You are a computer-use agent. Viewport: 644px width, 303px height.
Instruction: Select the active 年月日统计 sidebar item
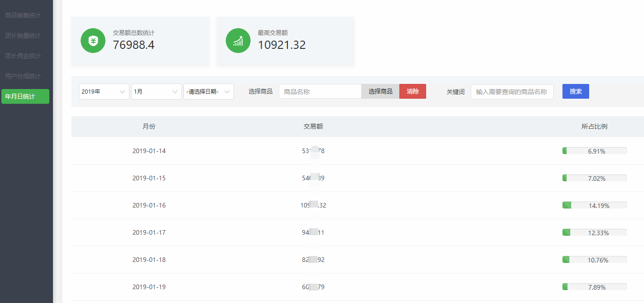25,96
